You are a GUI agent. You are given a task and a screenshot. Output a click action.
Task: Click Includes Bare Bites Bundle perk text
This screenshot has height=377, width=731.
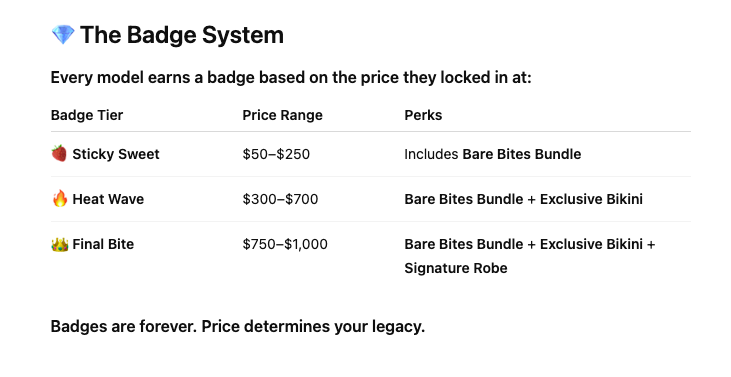493,154
